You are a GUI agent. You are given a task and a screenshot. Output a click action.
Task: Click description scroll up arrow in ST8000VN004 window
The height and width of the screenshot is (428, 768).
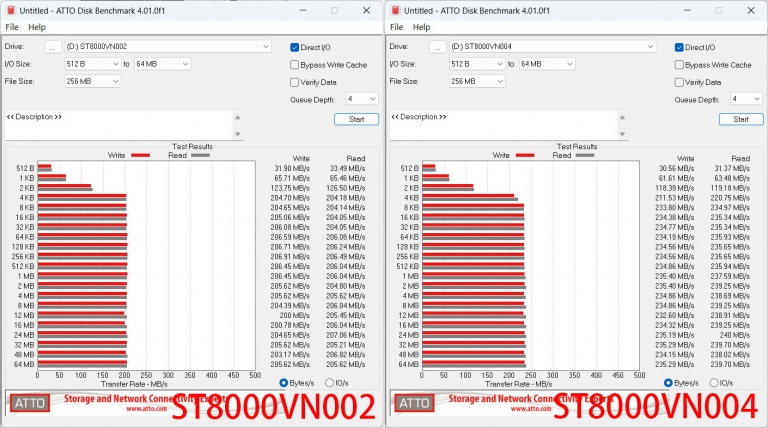tap(622, 117)
